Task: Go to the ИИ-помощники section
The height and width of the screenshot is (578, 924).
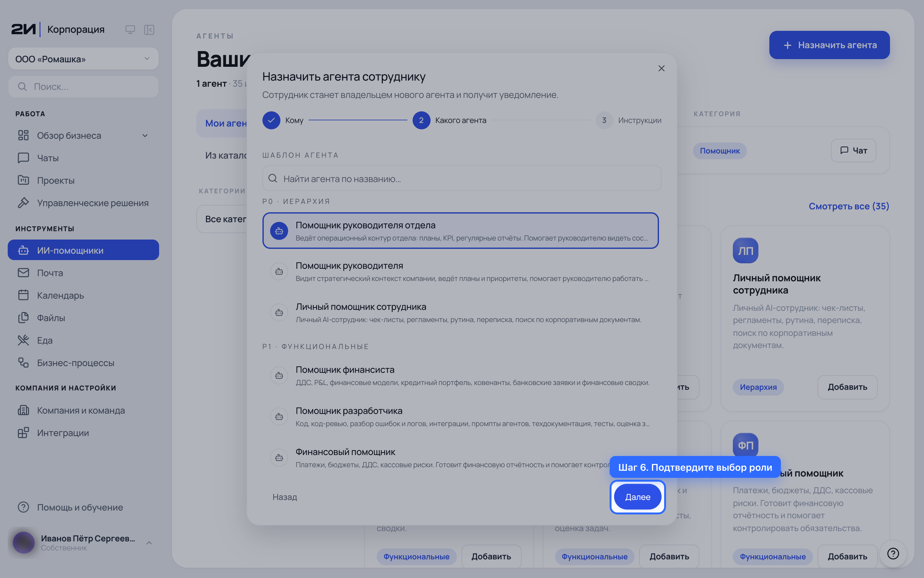Action: tap(83, 250)
